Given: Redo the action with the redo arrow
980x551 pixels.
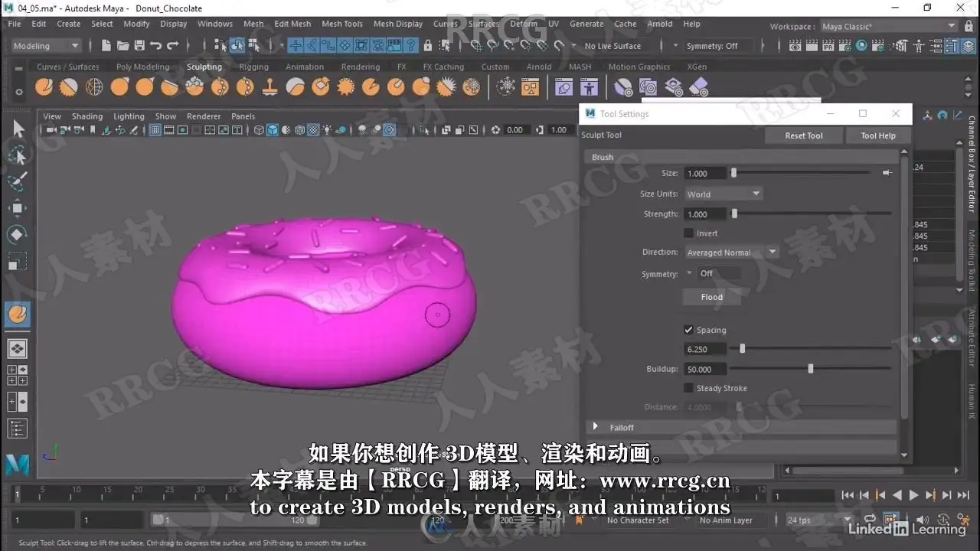Looking at the screenshot, I should pos(173,46).
